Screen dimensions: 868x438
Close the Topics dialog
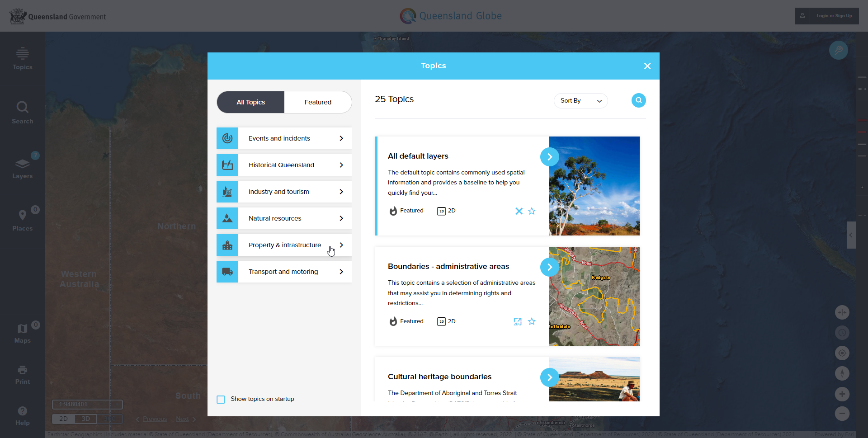647,66
